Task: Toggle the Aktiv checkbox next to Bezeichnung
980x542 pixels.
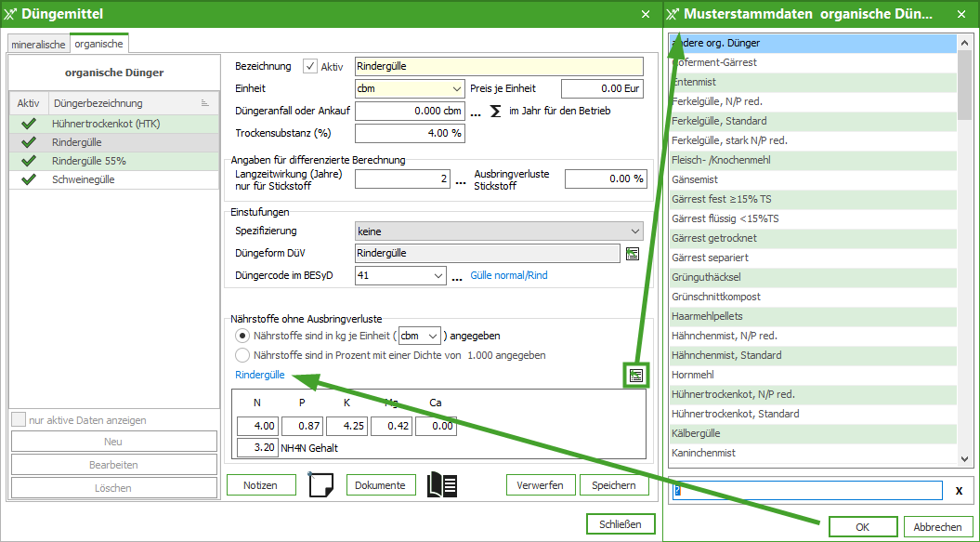Action: tap(310, 66)
